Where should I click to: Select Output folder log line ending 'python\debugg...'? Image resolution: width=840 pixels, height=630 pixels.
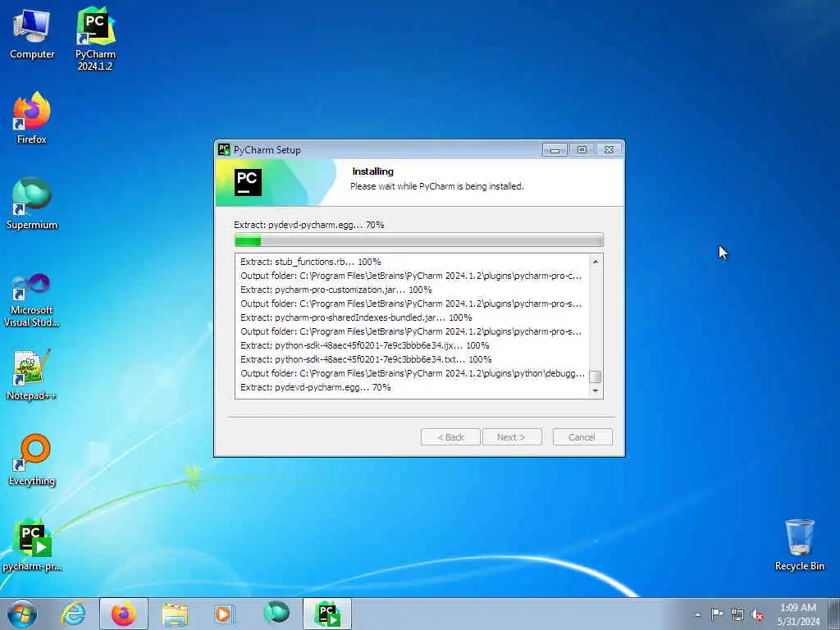(x=413, y=373)
